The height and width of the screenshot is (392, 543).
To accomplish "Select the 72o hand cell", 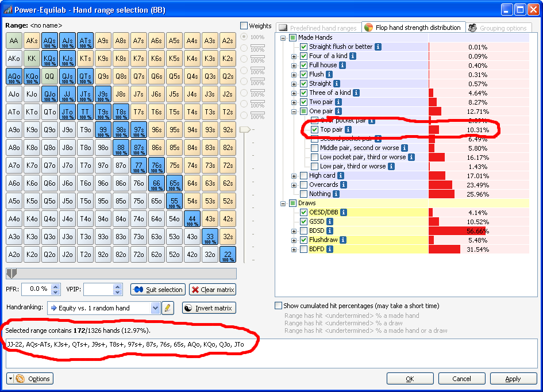I will click(x=138, y=255).
